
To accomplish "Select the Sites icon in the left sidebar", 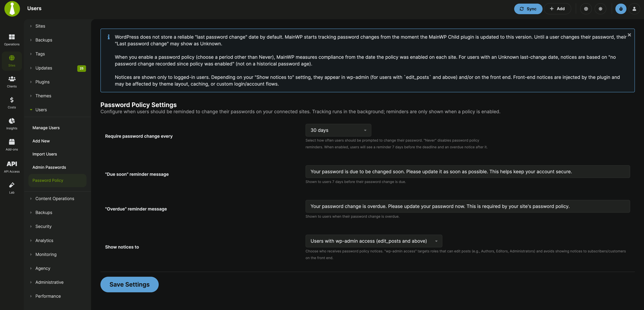I will [11, 61].
